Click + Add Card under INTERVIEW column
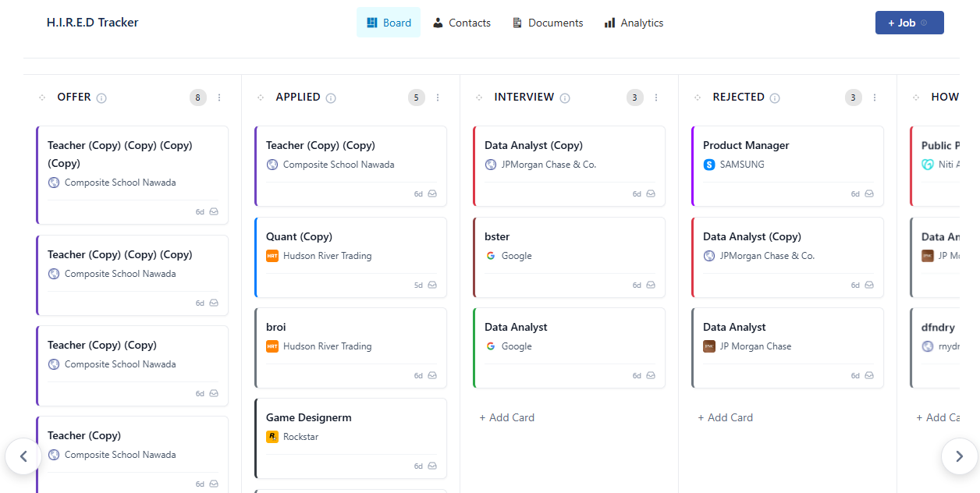The height and width of the screenshot is (493, 980). 507,417
